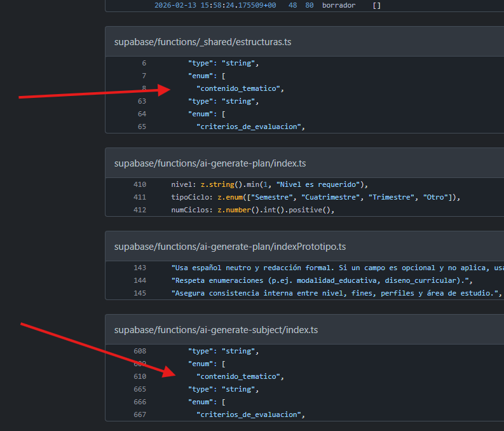The width and height of the screenshot is (504, 431).
Task: Select line number 666
Action: pyautogui.click(x=140, y=402)
